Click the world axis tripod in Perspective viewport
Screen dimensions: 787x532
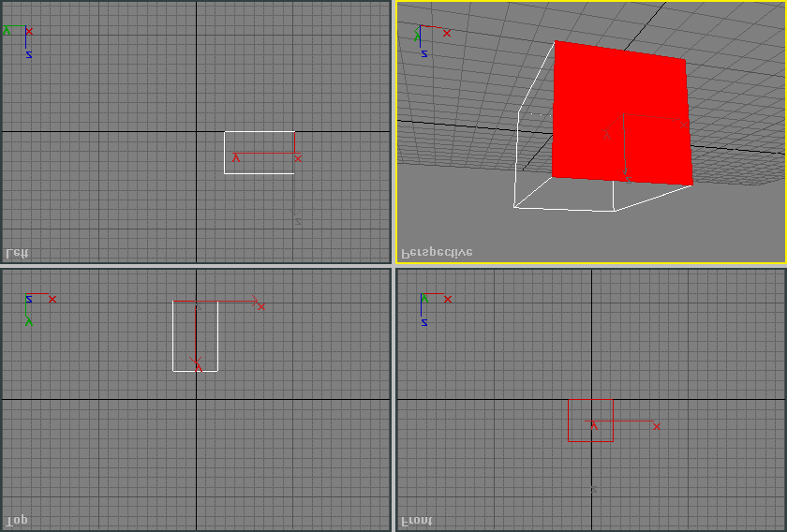432,41
